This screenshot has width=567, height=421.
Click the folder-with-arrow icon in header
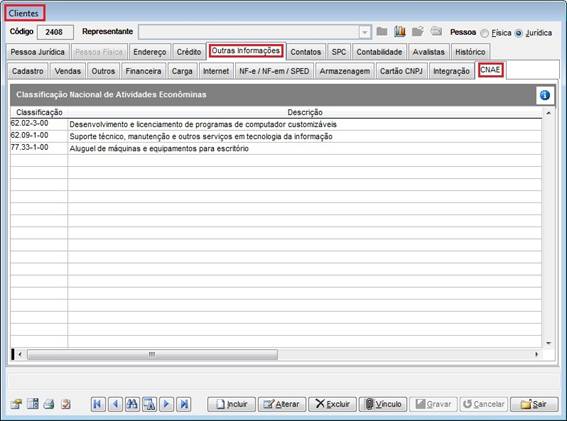pos(418,32)
